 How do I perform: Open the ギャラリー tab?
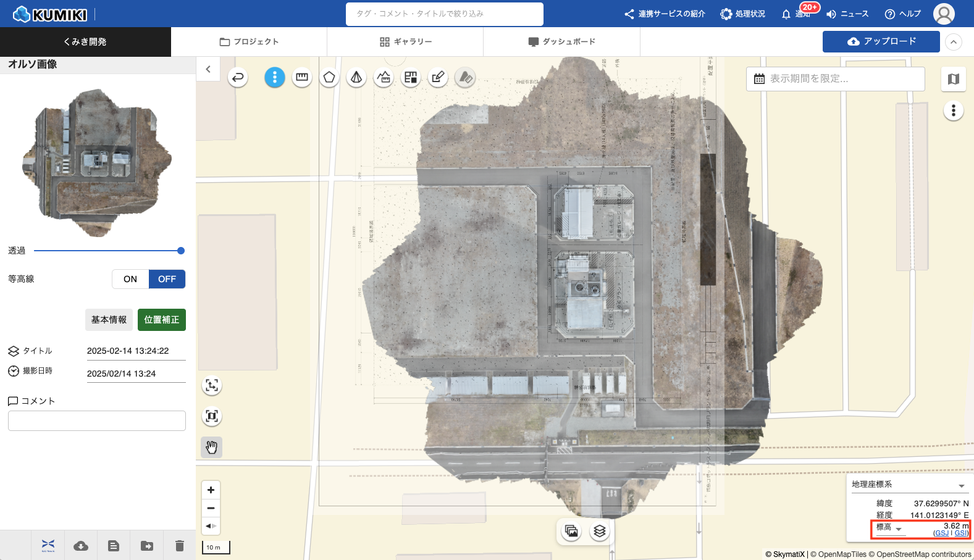coord(405,42)
